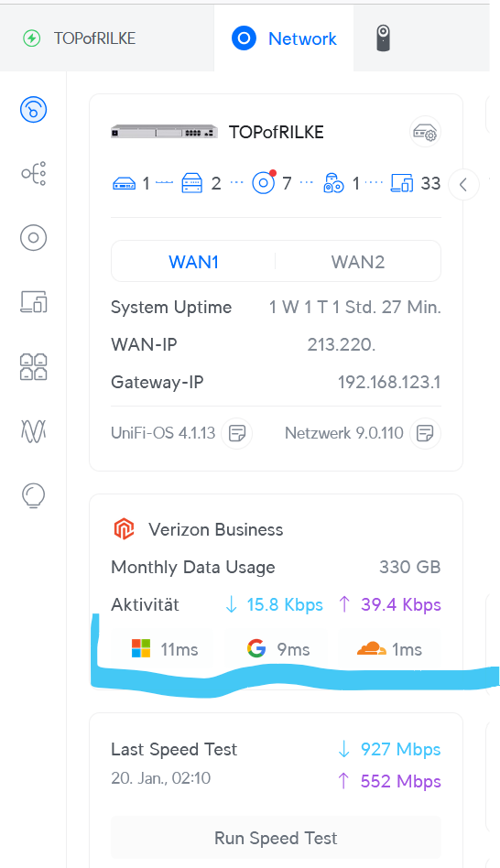
Task: Select the Network application tab
Action: coord(284,38)
